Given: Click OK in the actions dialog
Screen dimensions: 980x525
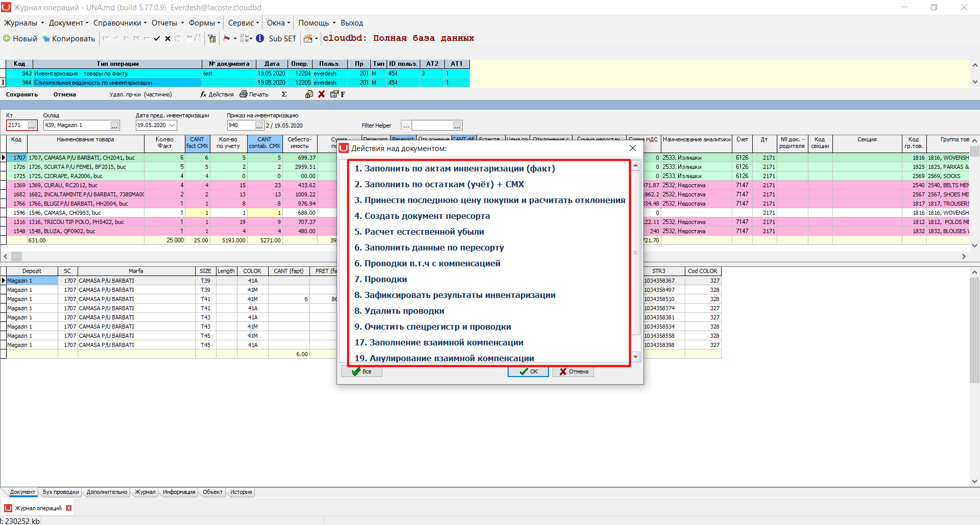Looking at the screenshot, I should (528, 371).
